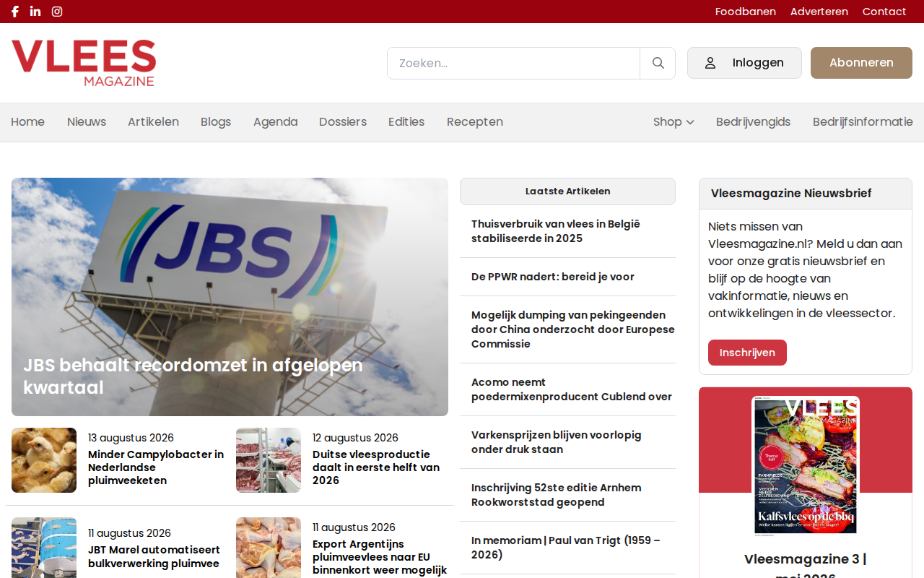Open the Argentijns pluimveevlees article thumbnail
924x578 pixels.
269,548
